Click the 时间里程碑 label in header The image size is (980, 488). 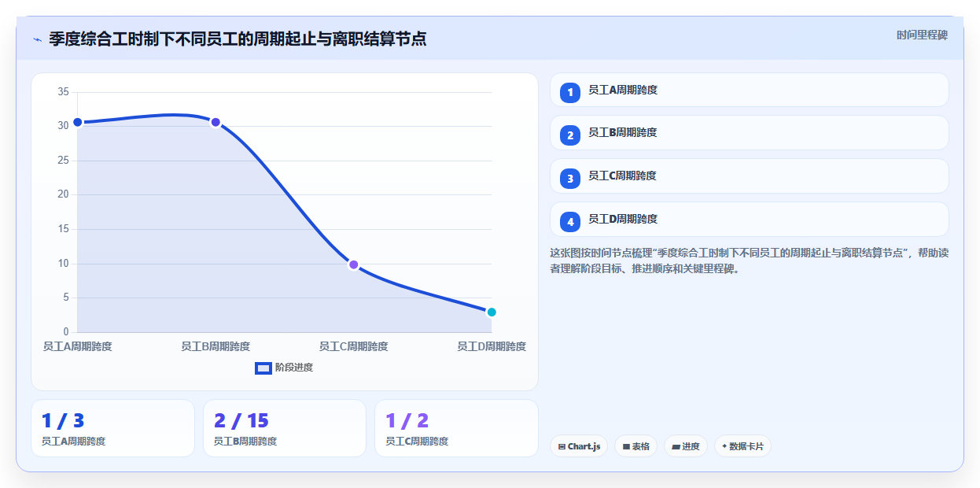(x=922, y=35)
